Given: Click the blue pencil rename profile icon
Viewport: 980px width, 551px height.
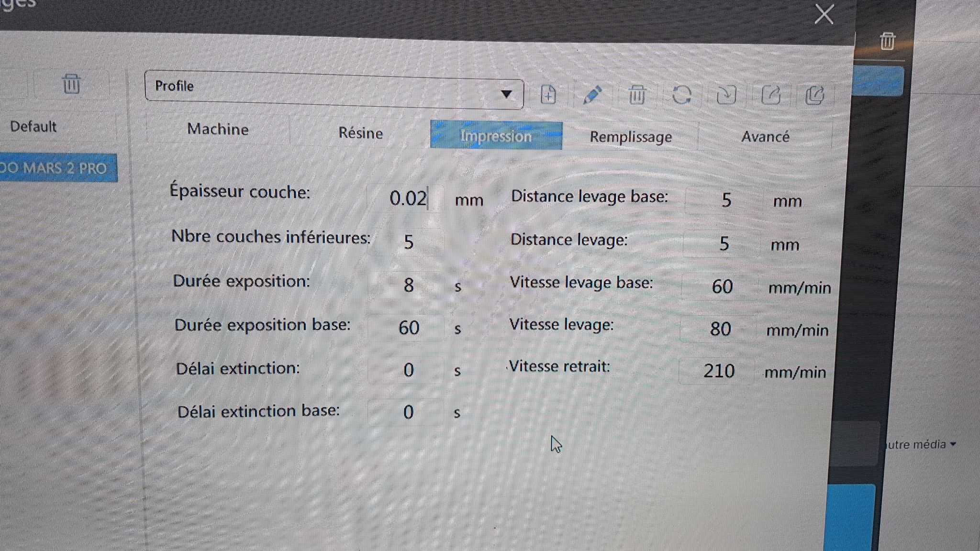Looking at the screenshot, I should pyautogui.click(x=592, y=95).
